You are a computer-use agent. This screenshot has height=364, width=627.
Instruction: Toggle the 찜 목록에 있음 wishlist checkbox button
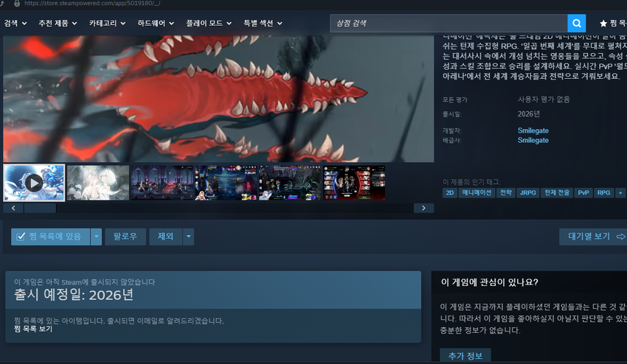50,237
